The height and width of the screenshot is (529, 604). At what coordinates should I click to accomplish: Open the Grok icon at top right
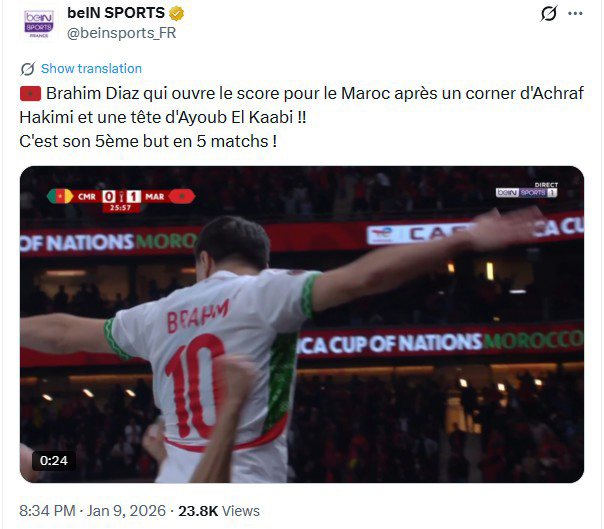[x=549, y=13]
